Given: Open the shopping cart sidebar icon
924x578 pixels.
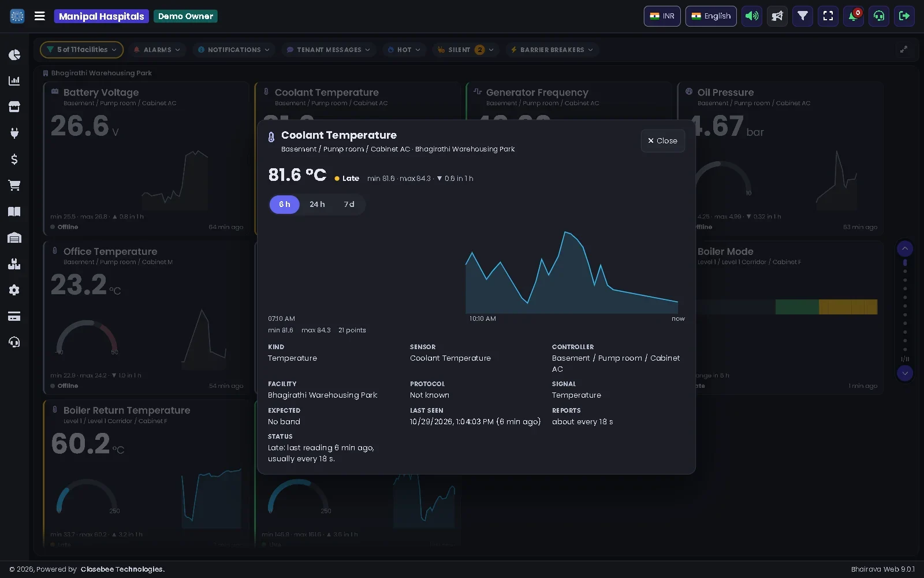Looking at the screenshot, I should [x=14, y=186].
